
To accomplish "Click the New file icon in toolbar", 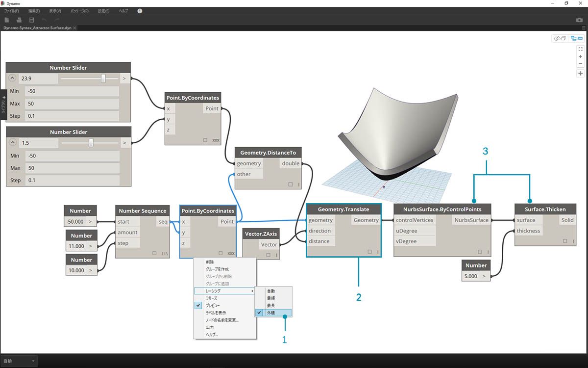I will pos(7,20).
